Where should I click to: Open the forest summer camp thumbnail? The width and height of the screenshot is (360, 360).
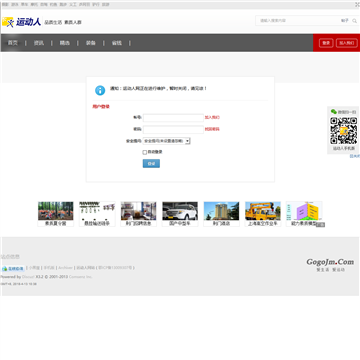56,211
